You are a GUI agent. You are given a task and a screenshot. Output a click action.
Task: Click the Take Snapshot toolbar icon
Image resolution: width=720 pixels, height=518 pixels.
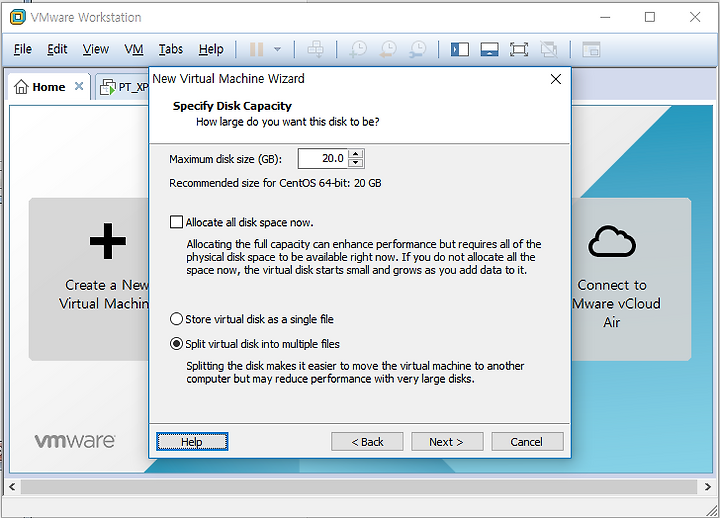click(x=358, y=49)
